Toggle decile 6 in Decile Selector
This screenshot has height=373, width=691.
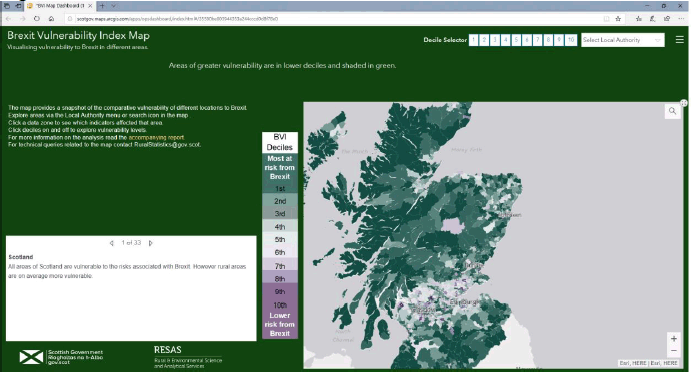527,40
